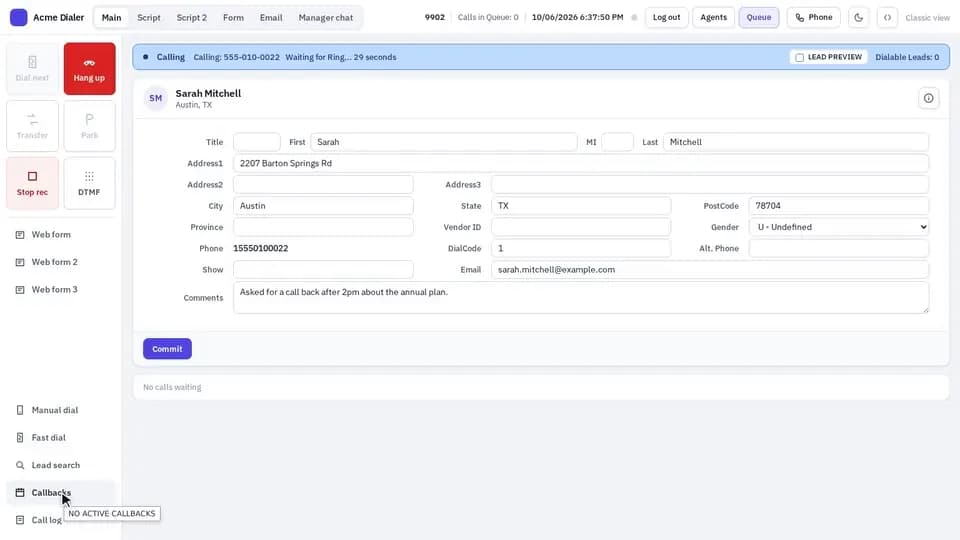
Task: Toggle dark mode moon icon
Action: [858, 17]
